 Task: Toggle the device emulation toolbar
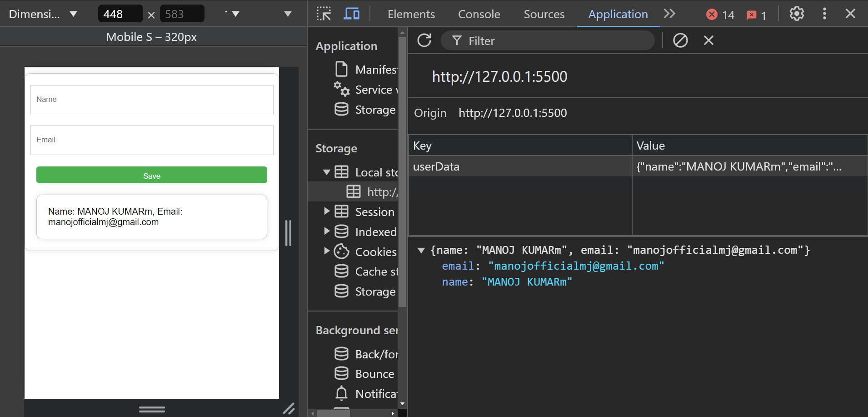click(x=350, y=14)
